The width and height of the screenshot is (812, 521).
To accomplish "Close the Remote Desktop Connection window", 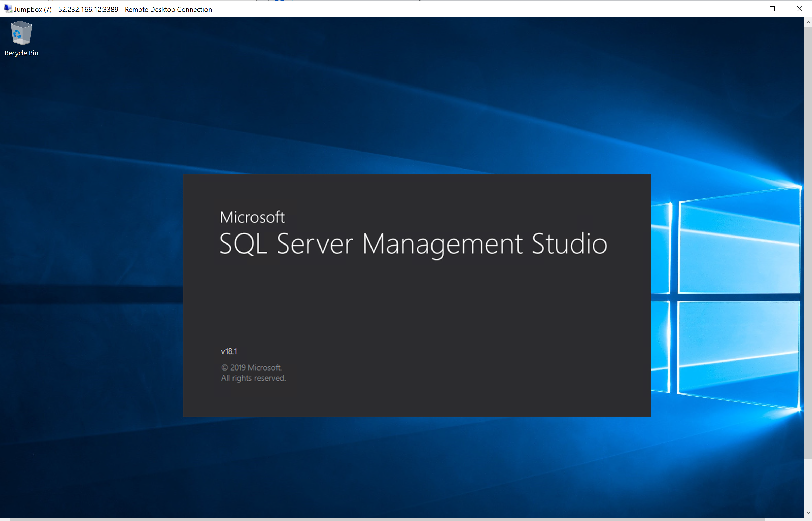I will 799,9.
